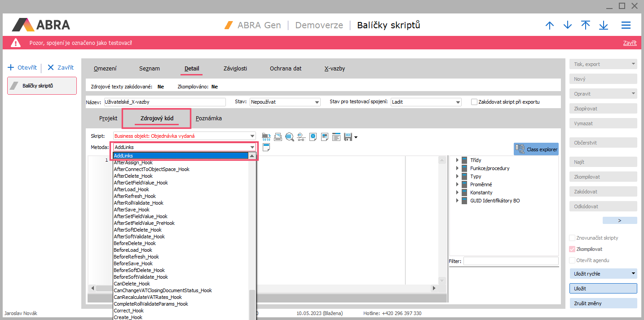Jump to first record with top-bar arrow
The width and height of the screenshot is (644, 320).
[x=586, y=25]
